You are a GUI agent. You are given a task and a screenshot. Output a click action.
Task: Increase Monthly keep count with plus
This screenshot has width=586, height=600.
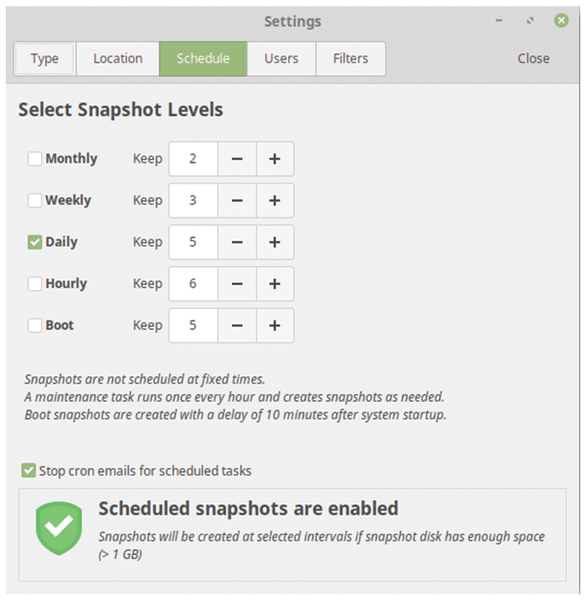275,159
